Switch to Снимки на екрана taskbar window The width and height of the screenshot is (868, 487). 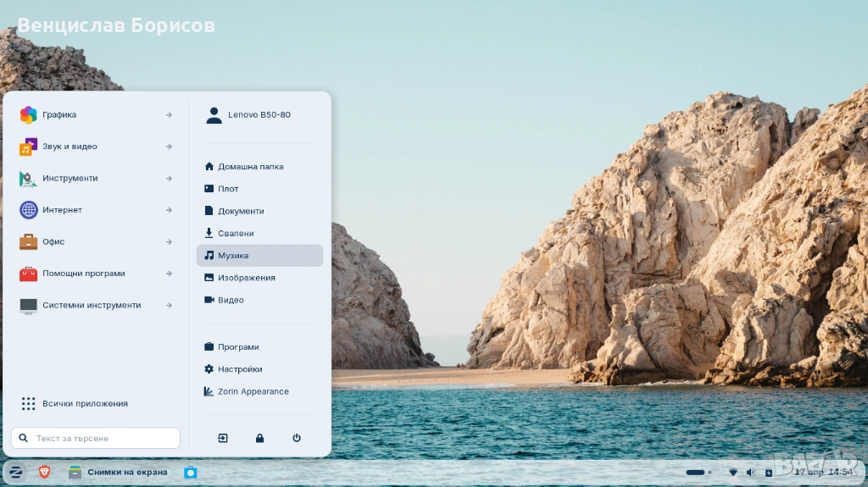coord(119,472)
